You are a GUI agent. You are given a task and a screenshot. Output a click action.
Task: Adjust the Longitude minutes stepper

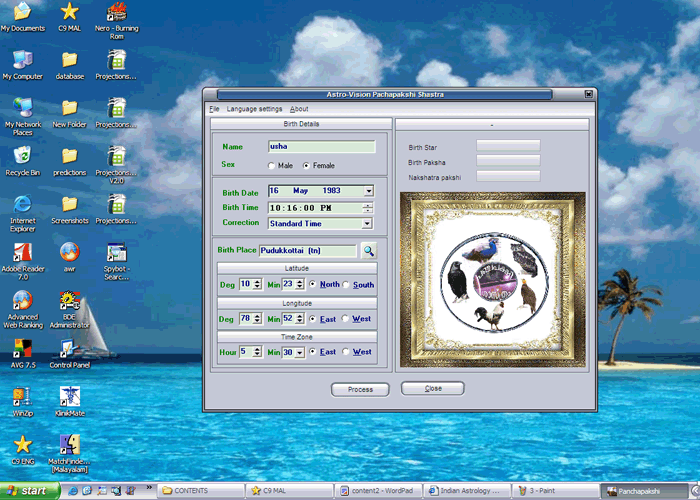click(300, 319)
